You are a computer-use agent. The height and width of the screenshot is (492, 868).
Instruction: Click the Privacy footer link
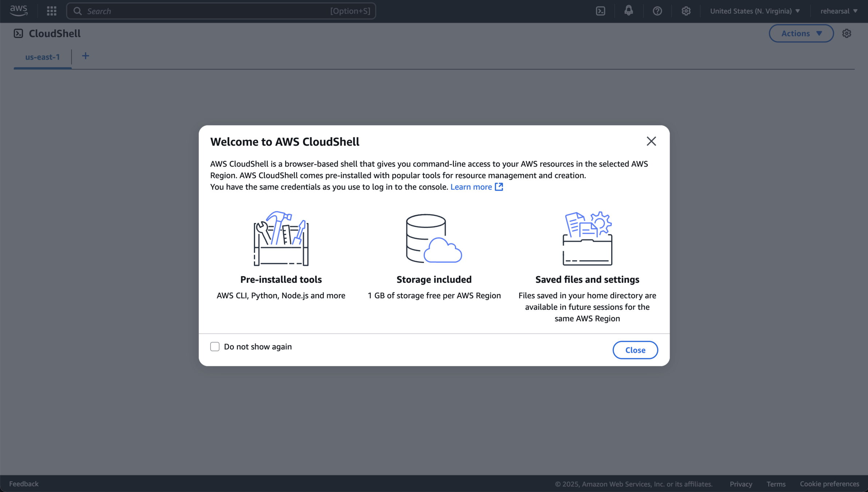(741, 484)
